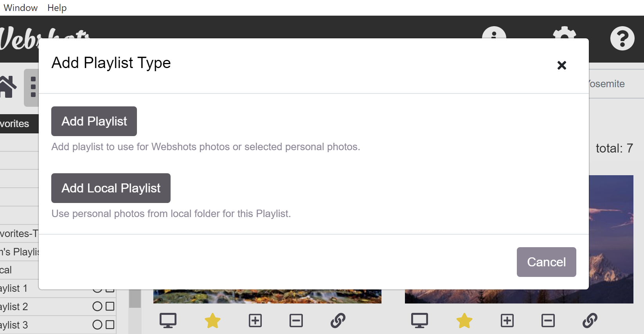Click the star under the right photo
Viewport: 644px width, 334px height.
464,321
